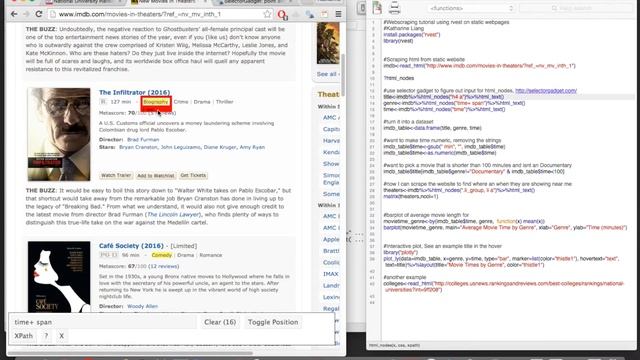Click The Infiltrator poster thumbnail
The height and width of the screenshot is (360, 640).
click(59, 134)
